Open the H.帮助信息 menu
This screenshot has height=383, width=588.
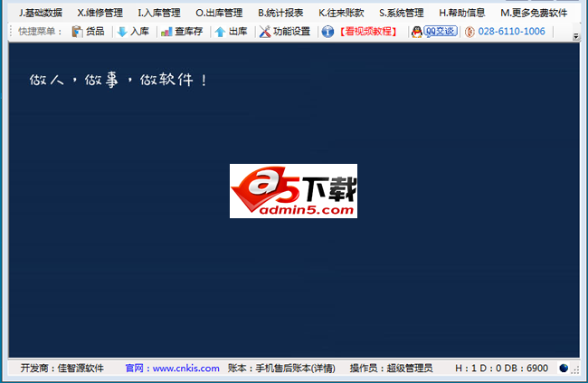(x=462, y=13)
